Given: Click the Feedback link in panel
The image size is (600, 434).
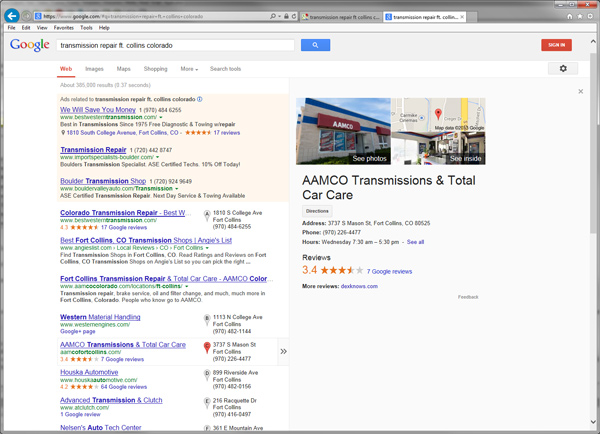Looking at the screenshot, I should coord(468,297).
